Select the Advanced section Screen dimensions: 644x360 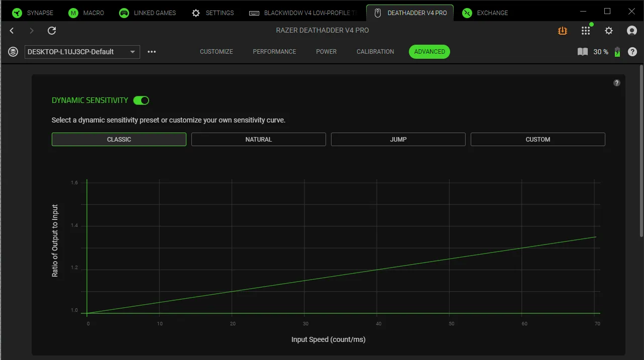430,52
